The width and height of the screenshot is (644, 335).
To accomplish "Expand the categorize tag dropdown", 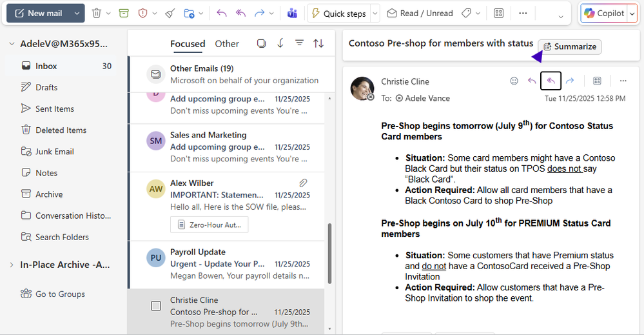I will 478,14.
